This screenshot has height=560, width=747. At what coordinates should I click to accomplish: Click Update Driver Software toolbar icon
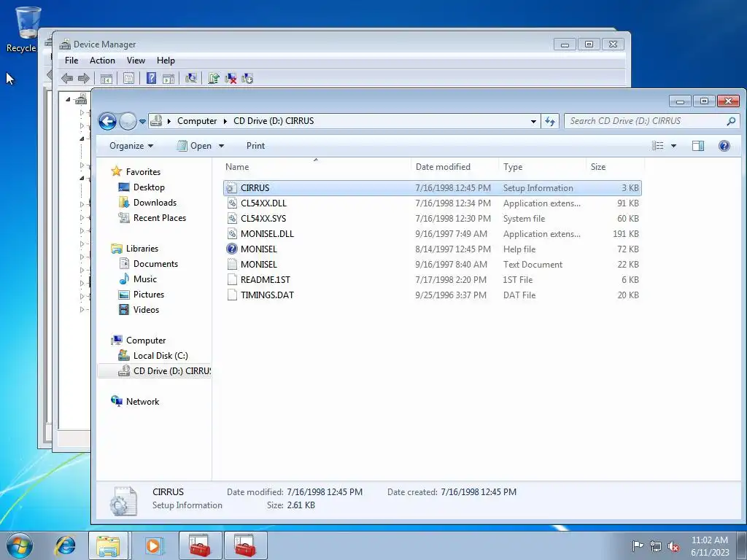click(x=214, y=78)
